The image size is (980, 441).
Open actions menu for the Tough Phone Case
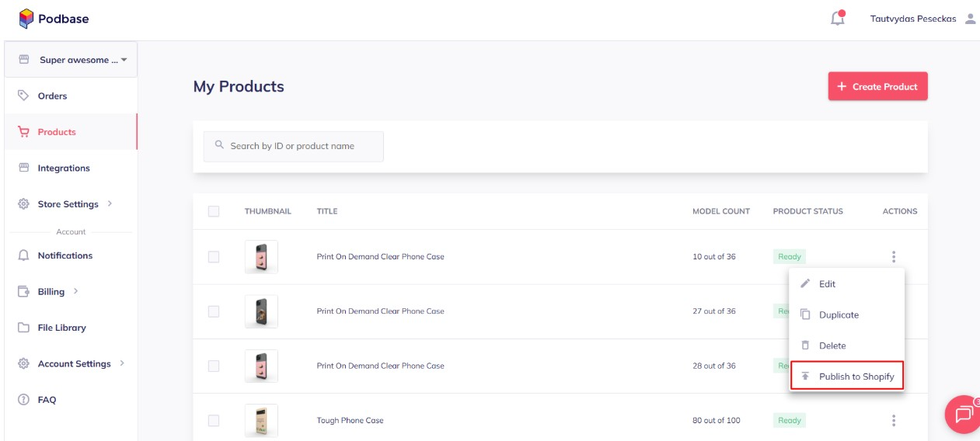click(894, 420)
